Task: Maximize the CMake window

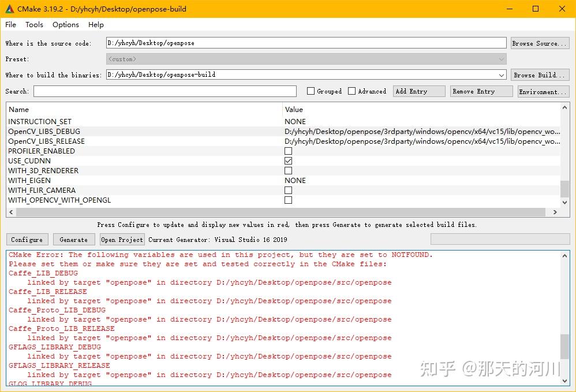Action: (x=536, y=9)
